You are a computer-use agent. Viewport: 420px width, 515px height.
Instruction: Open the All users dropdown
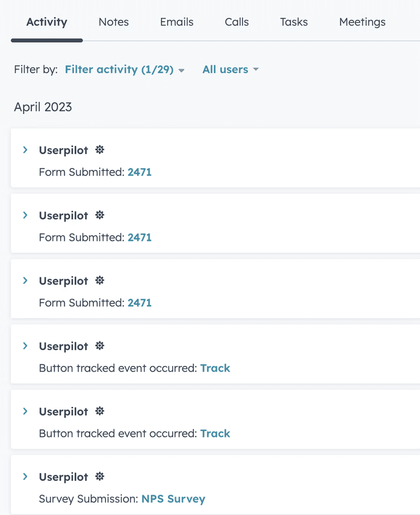[x=226, y=69]
